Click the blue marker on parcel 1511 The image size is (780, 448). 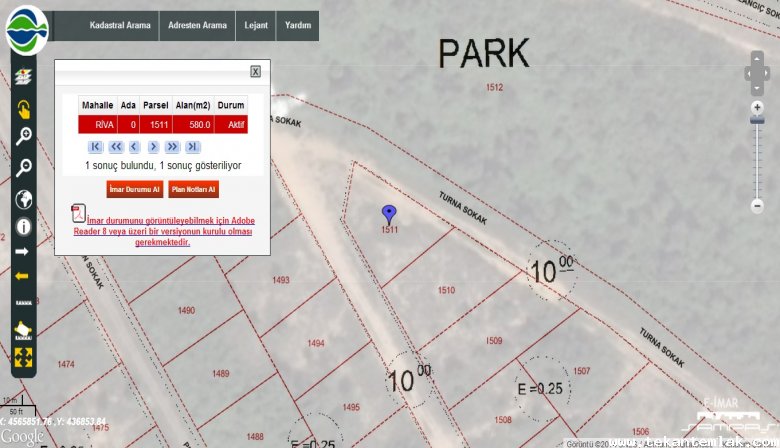pyautogui.click(x=389, y=215)
